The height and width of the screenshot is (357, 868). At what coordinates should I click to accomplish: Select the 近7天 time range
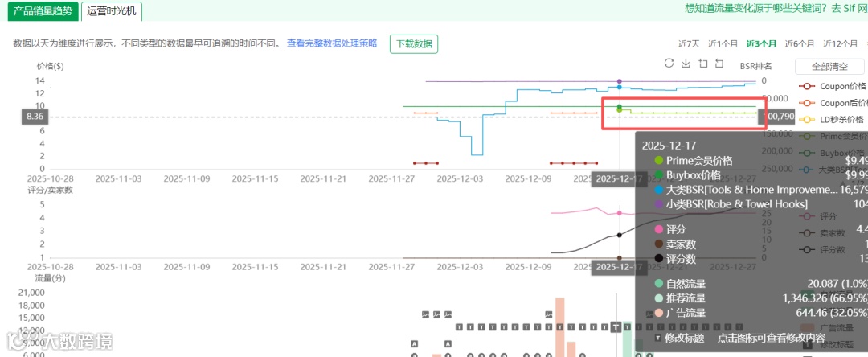[690, 43]
